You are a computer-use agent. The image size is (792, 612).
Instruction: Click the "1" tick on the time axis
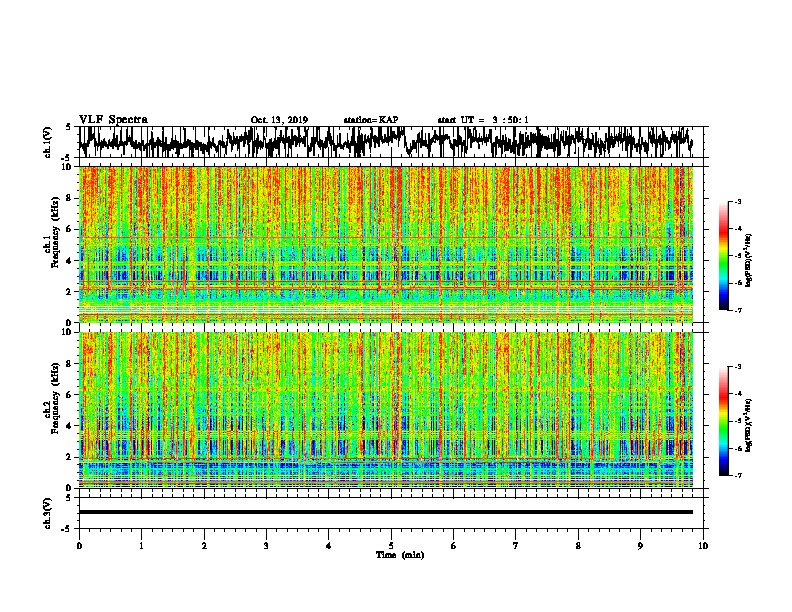(141, 546)
